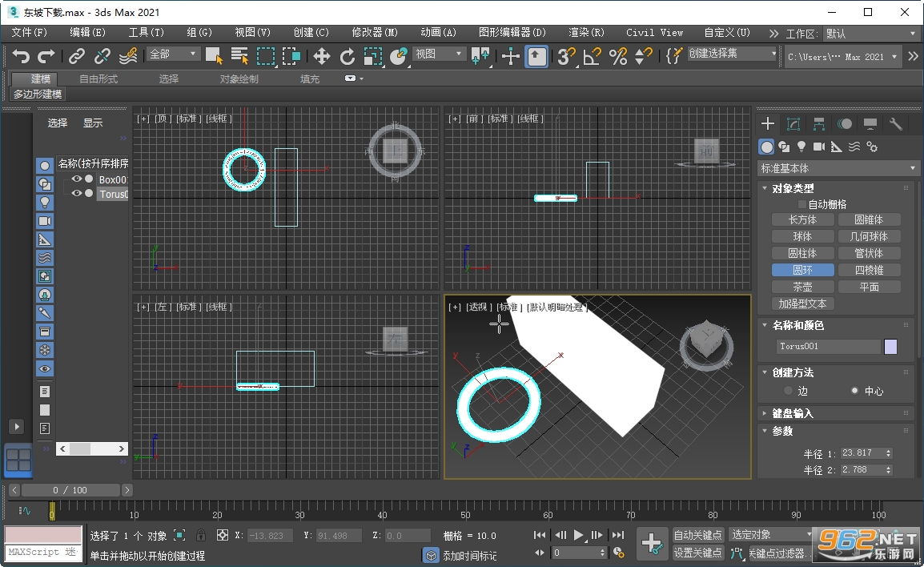
Task: Click the 半径 1 value field
Action: [862, 453]
